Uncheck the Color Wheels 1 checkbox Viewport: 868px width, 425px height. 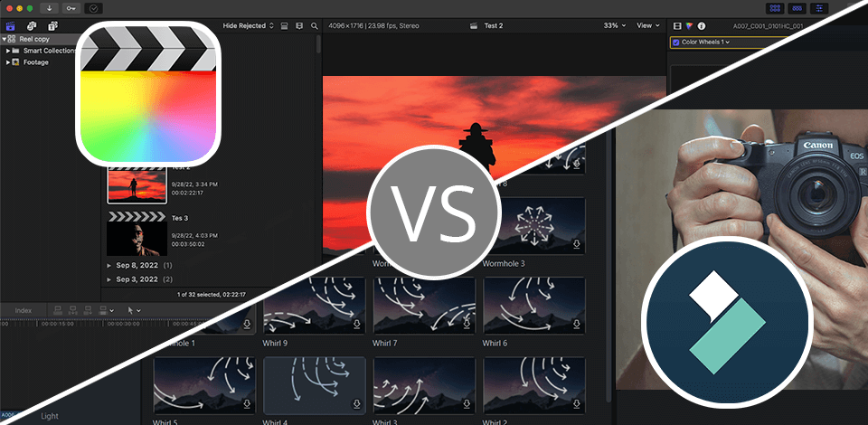point(675,42)
